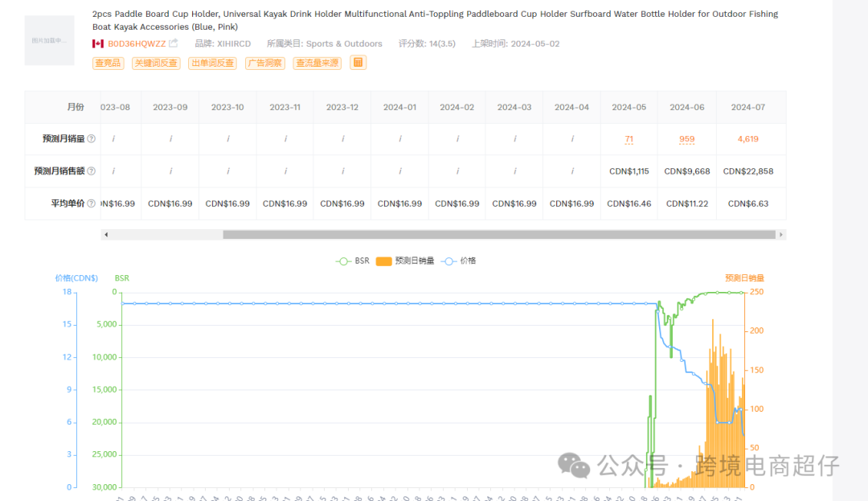Click the 2024-01 column header
Viewport: 868px width, 501px height.
pos(399,108)
